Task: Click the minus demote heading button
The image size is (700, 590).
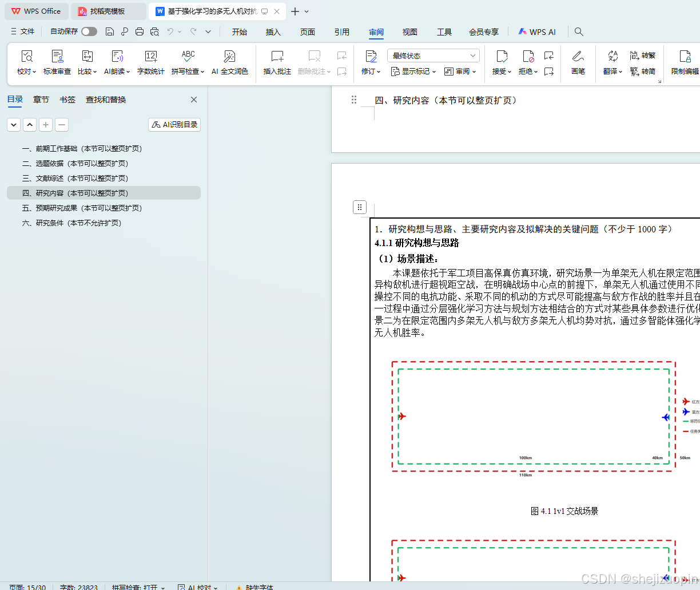Action: 62,124
